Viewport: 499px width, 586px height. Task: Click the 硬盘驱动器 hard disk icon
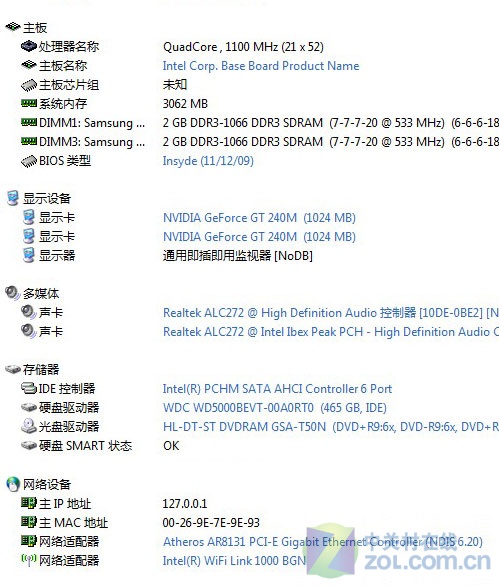(x=28, y=407)
